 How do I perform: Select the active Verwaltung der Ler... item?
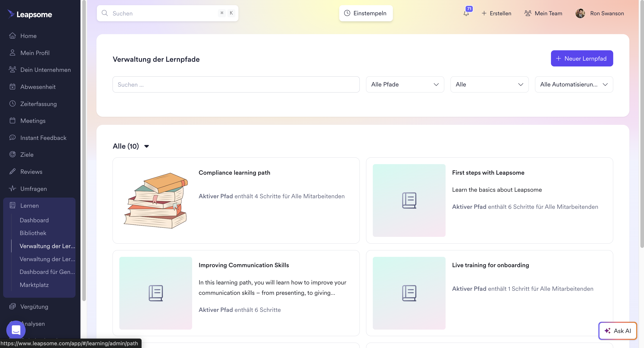tap(47, 246)
